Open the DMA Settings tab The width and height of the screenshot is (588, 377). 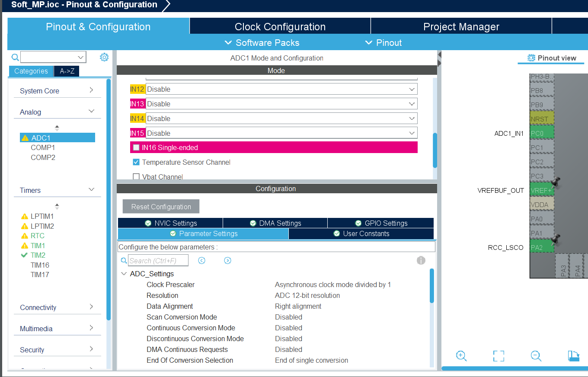pyautogui.click(x=275, y=223)
